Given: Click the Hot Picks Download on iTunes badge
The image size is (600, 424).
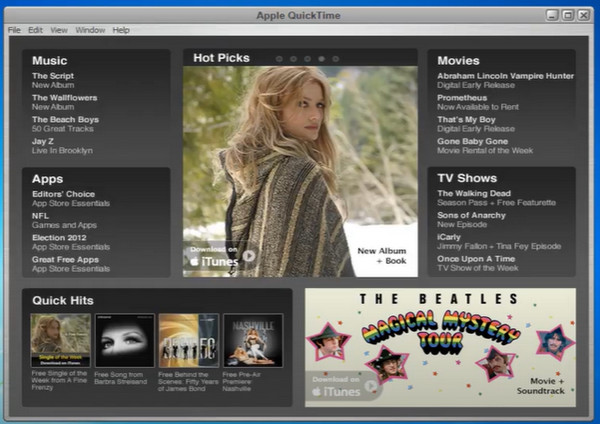Looking at the screenshot, I should coord(220,257).
